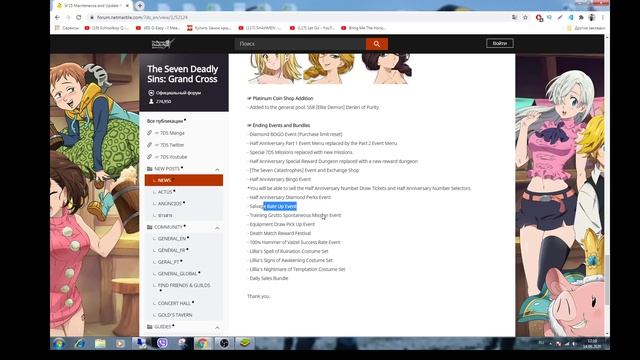Open File Explorer folder in taskbar
Image resolution: width=640 pixels, height=360 pixels.
click(100, 343)
